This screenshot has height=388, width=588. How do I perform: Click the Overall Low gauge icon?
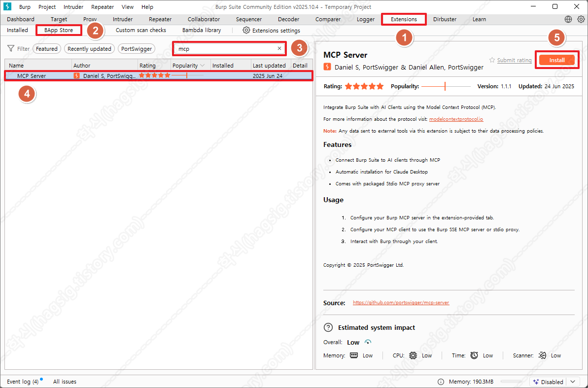[x=368, y=342]
